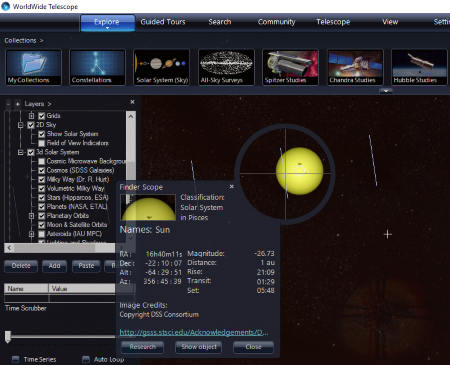Switch to the Guided Tours tab
Image resolution: width=450 pixels, height=365 pixels.
tap(163, 22)
